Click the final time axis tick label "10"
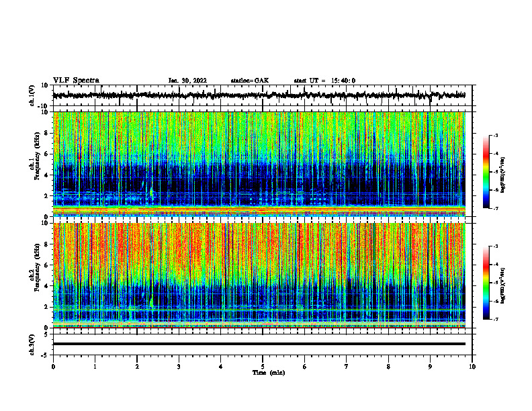The width and height of the screenshot is (532, 411). click(472, 367)
